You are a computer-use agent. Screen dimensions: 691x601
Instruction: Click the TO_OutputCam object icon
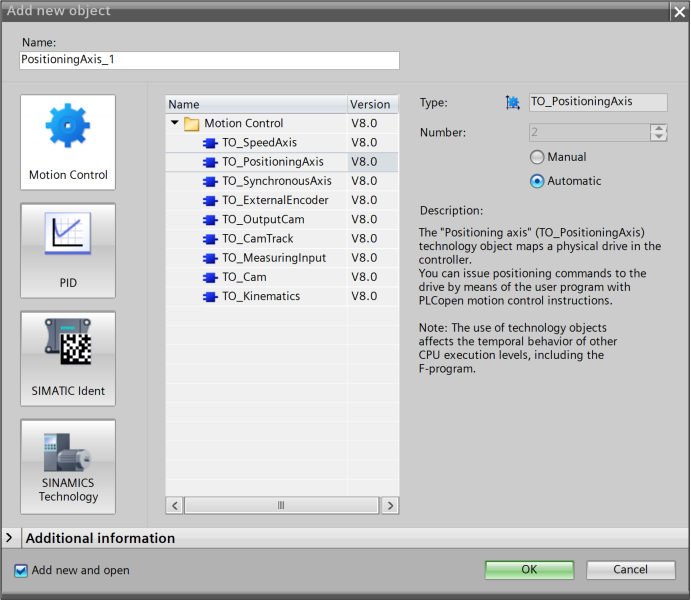pos(210,220)
